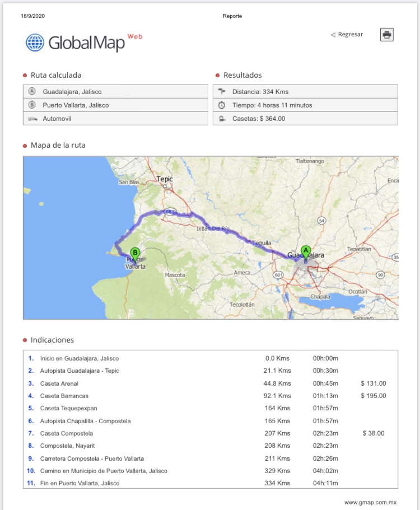Click step 11 Fin en Puerto Vallarta

click(x=80, y=483)
